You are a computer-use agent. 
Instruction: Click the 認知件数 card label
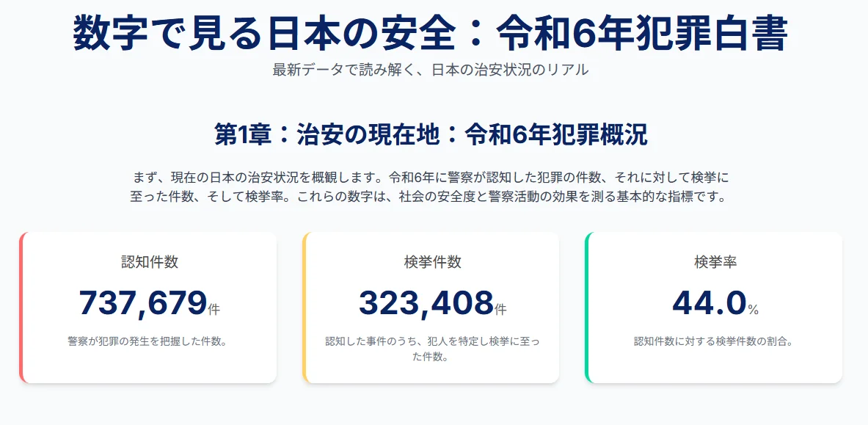pos(149,262)
